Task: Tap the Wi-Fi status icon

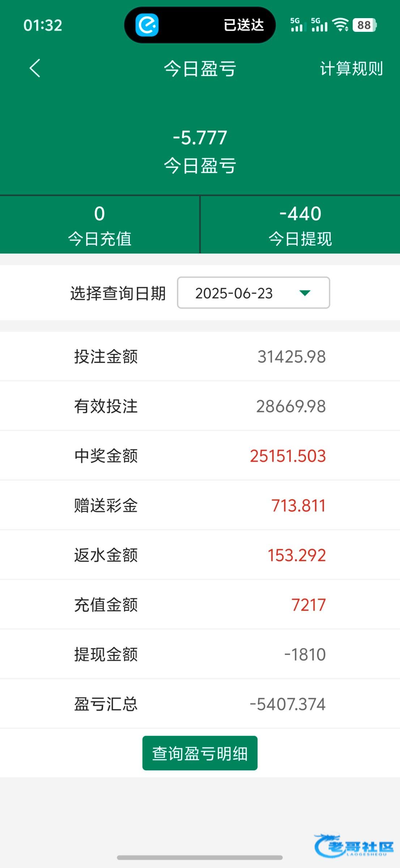Action: pyautogui.click(x=340, y=25)
